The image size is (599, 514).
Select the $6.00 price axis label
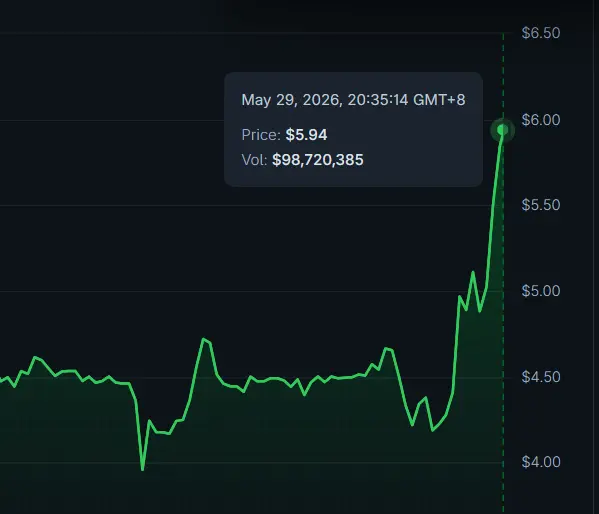pyautogui.click(x=541, y=120)
